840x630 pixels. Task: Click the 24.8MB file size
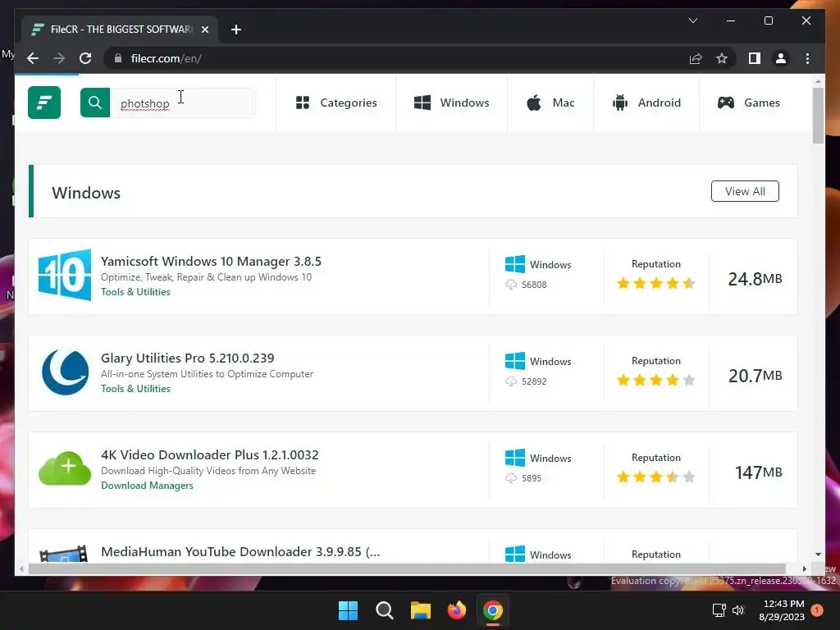pyautogui.click(x=755, y=279)
